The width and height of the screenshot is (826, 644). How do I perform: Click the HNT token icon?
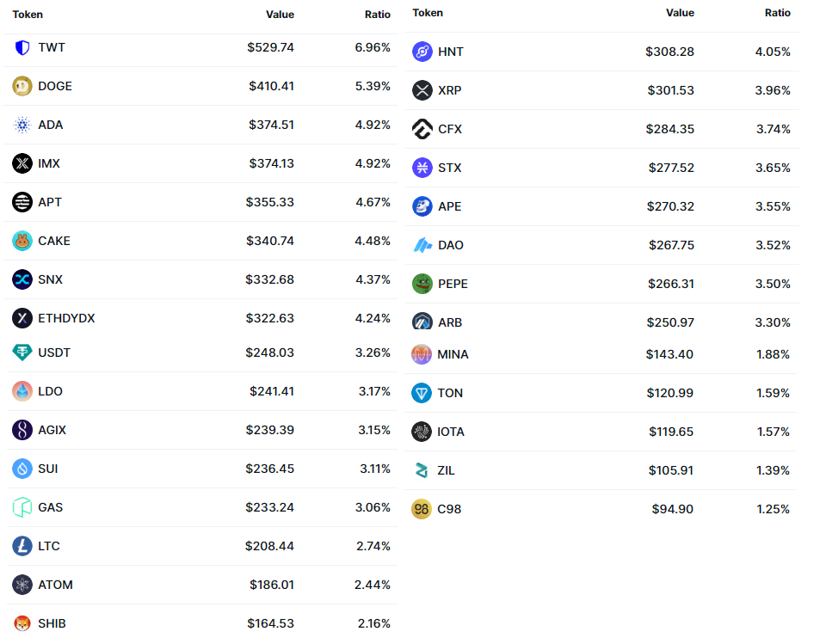[422, 52]
